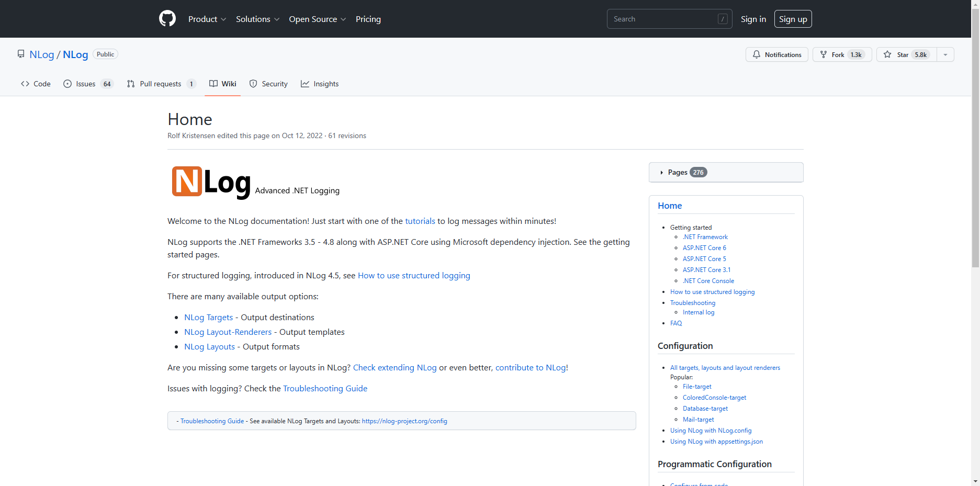Open the File-target link
This screenshot has width=980, height=486.
click(697, 387)
